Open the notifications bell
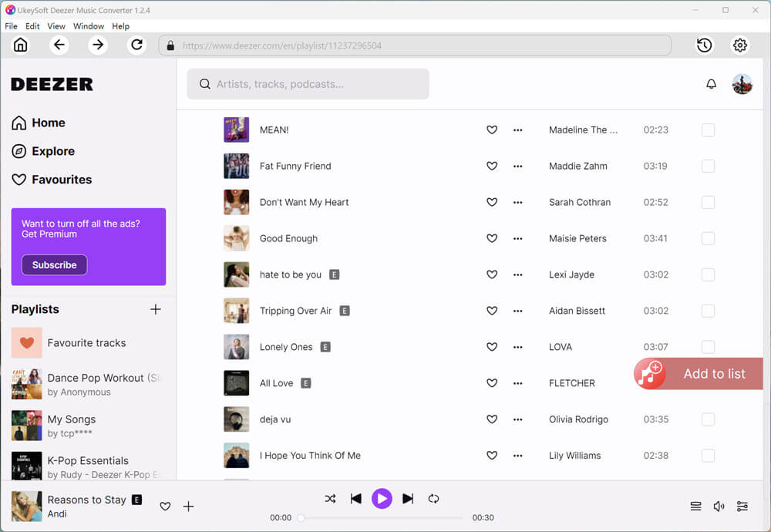This screenshot has height=532, width=771. [711, 84]
